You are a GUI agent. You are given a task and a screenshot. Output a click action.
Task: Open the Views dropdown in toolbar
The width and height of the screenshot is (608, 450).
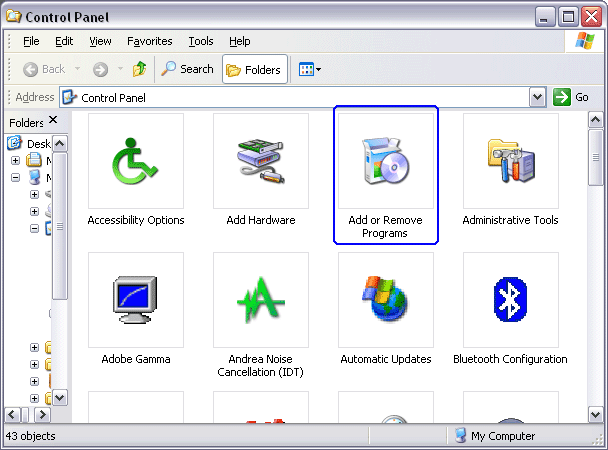(310, 69)
